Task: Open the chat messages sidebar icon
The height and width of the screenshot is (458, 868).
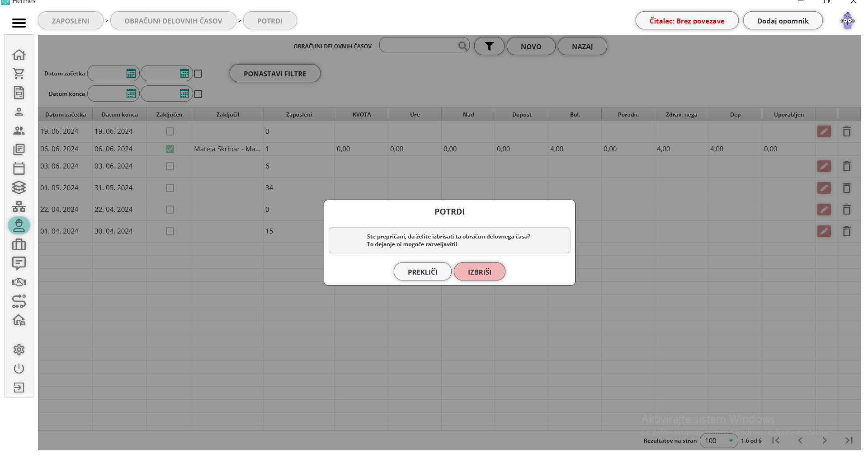Action: click(x=19, y=263)
